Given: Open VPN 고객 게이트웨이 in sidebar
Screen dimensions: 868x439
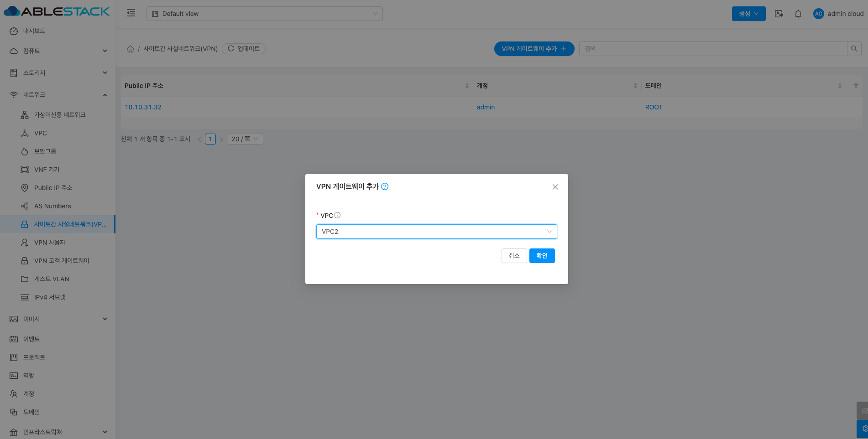Looking at the screenshot, I should pos(58,261).
